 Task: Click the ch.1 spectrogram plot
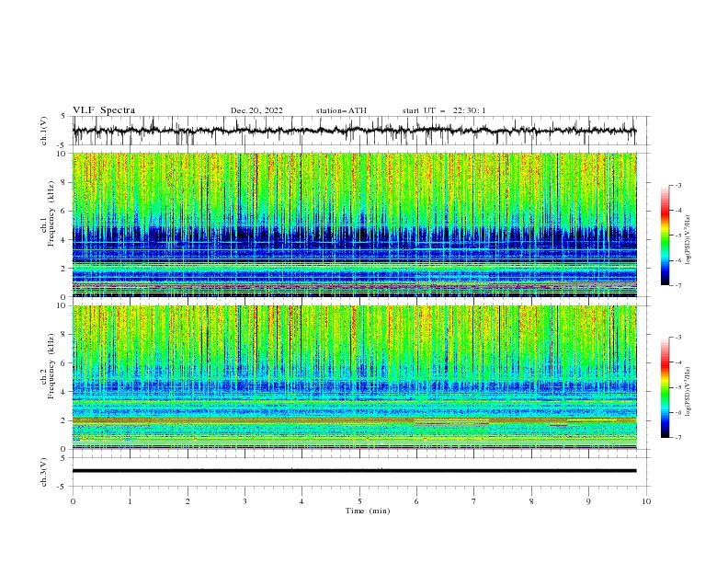pyautogui.click(x=355, y=224)
